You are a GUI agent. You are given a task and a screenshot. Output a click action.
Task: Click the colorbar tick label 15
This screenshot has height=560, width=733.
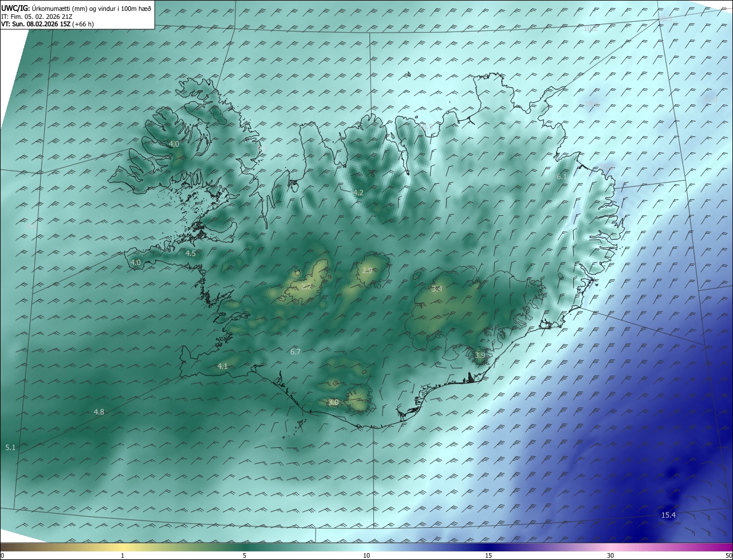488,555
